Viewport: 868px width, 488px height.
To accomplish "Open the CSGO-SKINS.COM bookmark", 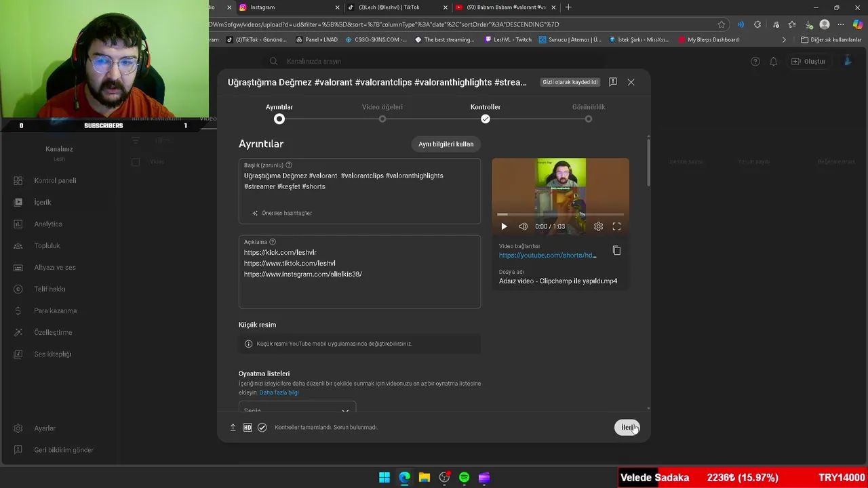I will [376, 40].
